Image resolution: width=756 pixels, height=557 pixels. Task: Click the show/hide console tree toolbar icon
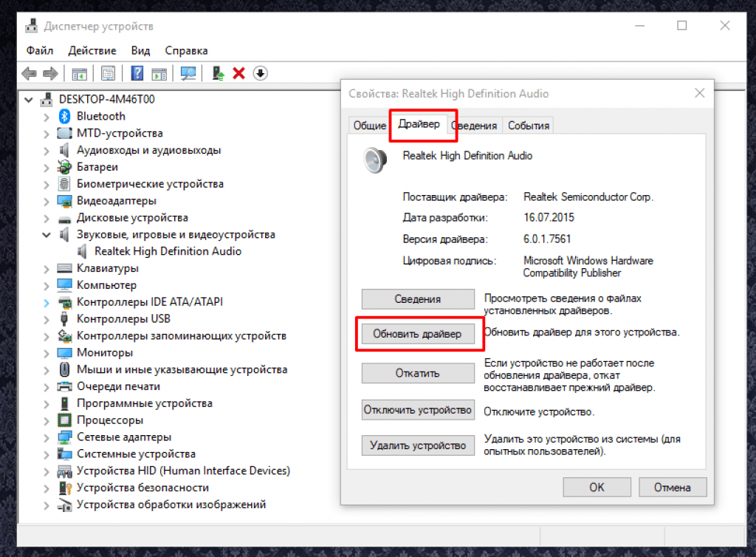(80, 74)
